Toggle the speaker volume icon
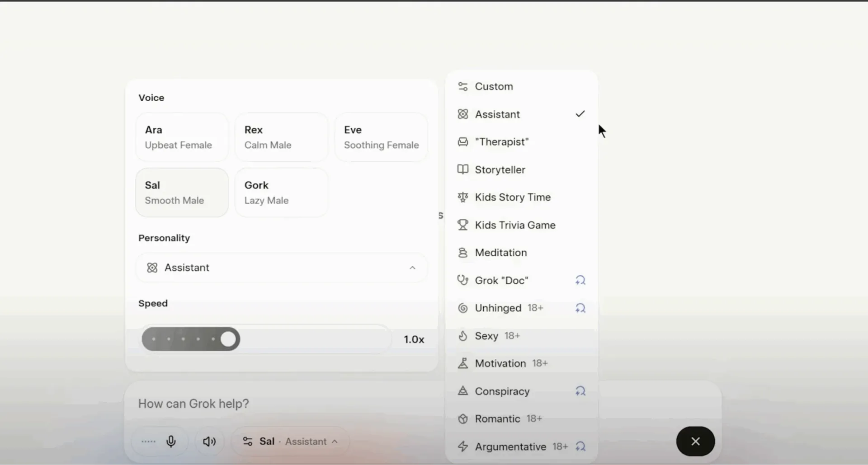Screen dimensions: 868x465 pyautogui.click(x=209, y=442)
